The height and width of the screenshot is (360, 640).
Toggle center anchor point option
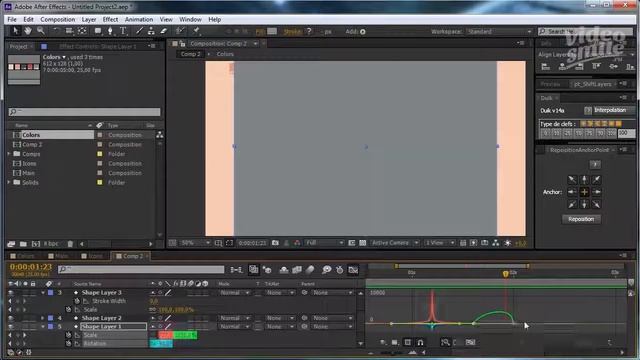pos(584,192)
